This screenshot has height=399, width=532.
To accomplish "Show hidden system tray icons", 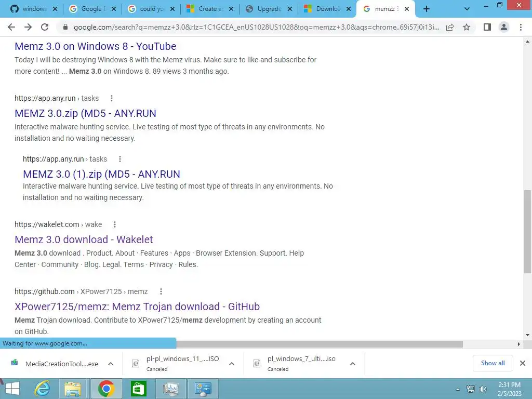I will pyautogui.click(x=458, y=389).
